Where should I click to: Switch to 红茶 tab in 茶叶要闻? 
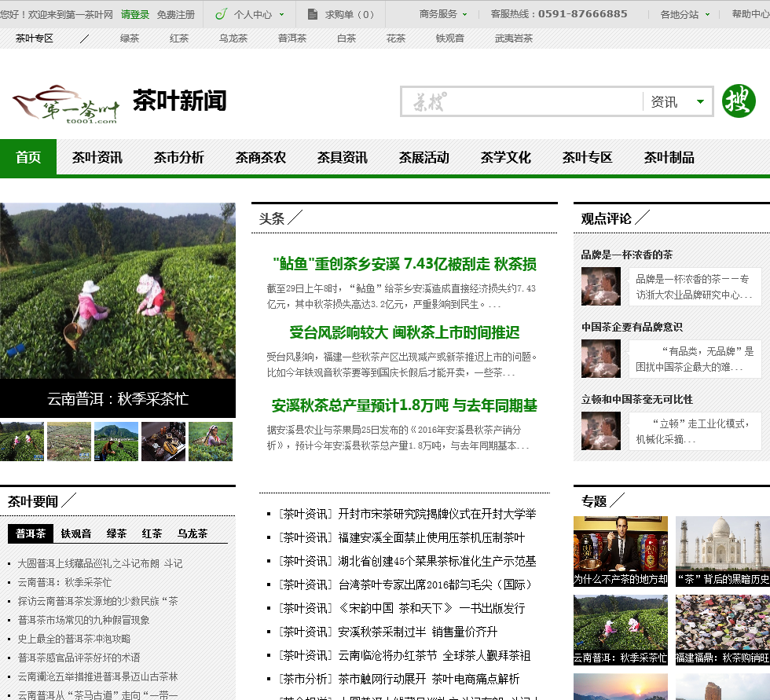tap(152, 533)
